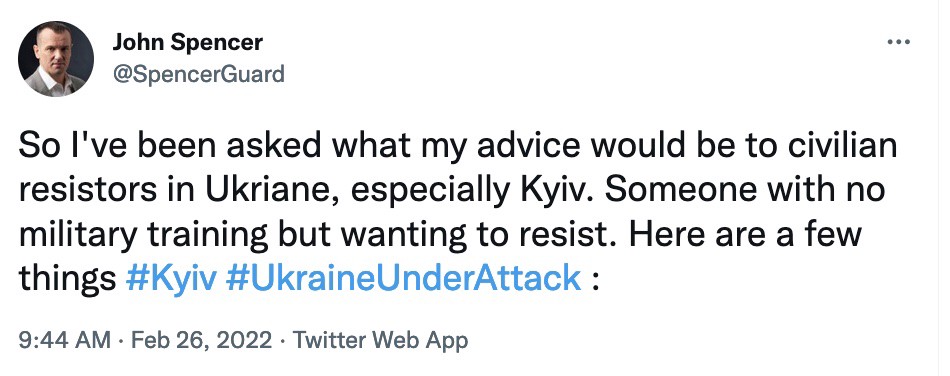Click the colon after the #UkraineUnderAttack hashtag
The width and height of the screenshot is (950, 376).
coord(594,280)
